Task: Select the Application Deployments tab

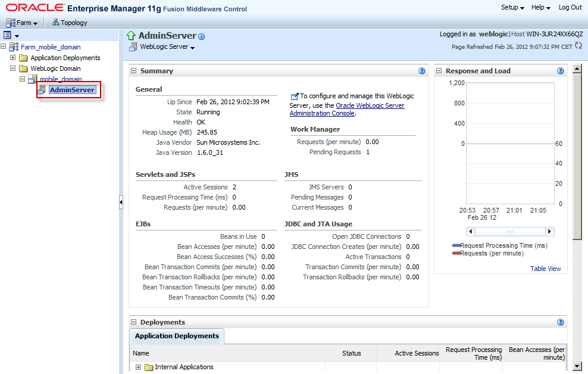Action: point(177,336)
